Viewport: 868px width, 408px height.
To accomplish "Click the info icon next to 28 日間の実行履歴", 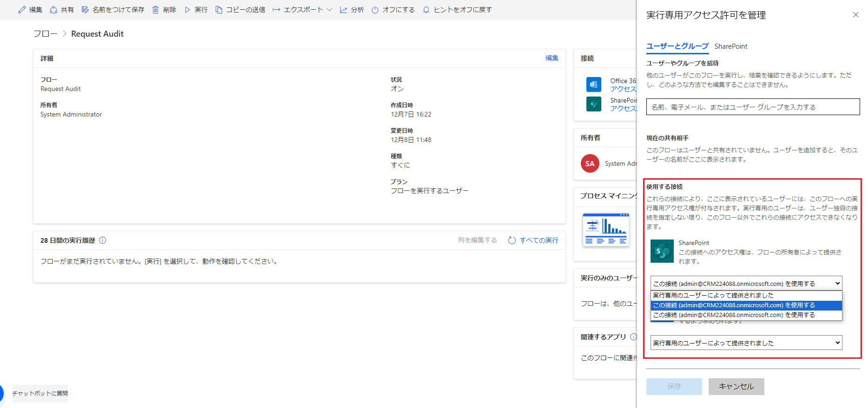I will pyautogui.click(x=103, y=240).
